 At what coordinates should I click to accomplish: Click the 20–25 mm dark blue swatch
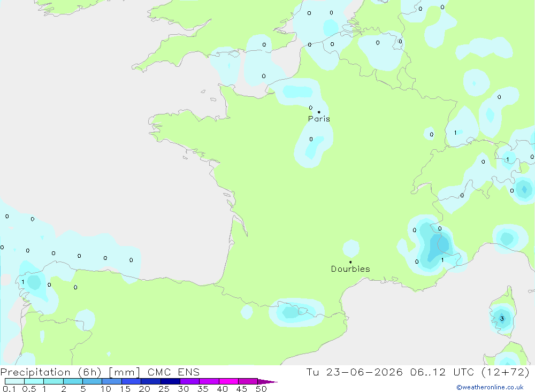click(x=151, y=381)
